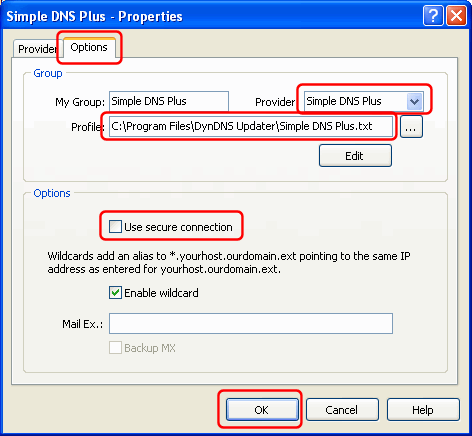This screenshot has height=436, width=472.
Task: Click the Profile path text field
Action: (x=251, y=126)
